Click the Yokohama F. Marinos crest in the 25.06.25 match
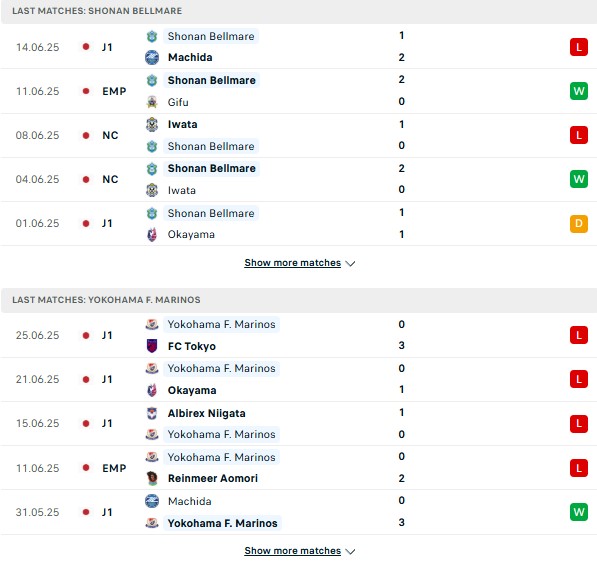 point(152,324)
